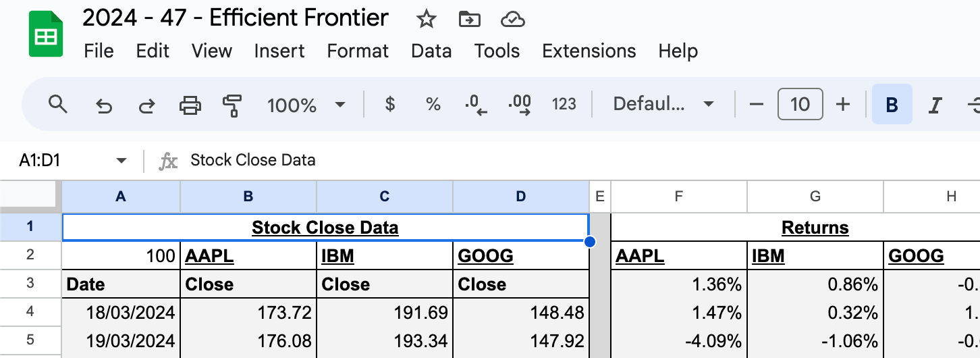This screenshot has height=358, width=980.
Task: Increase font size with plus button
Action: pyautogui.click(x=842, y=105)
